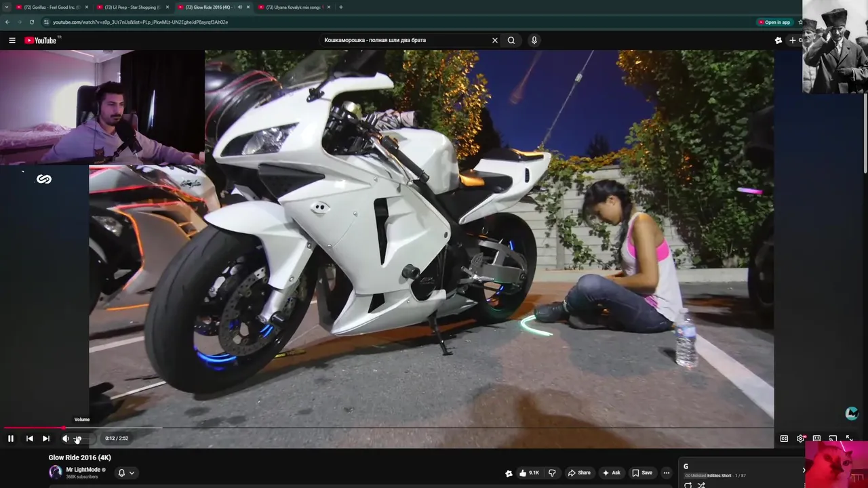Switch to theater mode

[x=816, y=439]
